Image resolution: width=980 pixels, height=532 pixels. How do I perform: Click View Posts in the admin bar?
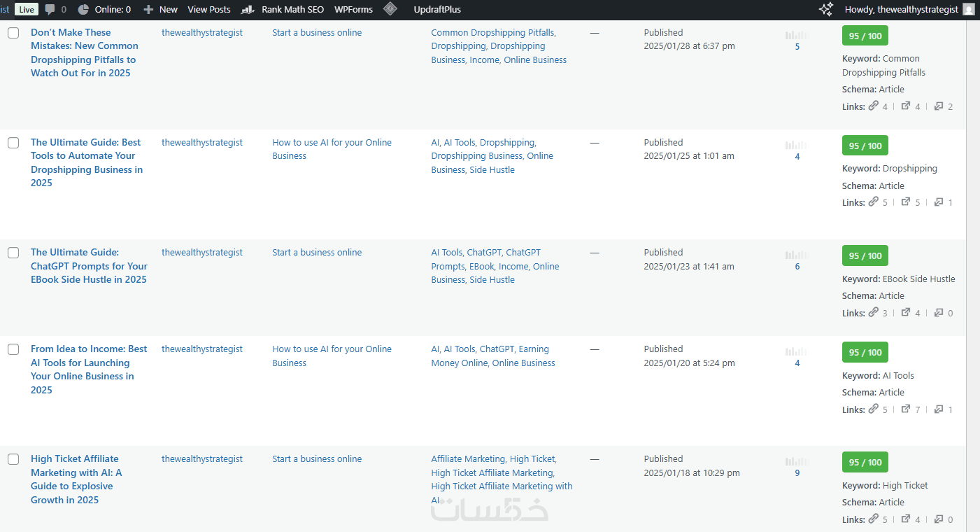(208, 10)
